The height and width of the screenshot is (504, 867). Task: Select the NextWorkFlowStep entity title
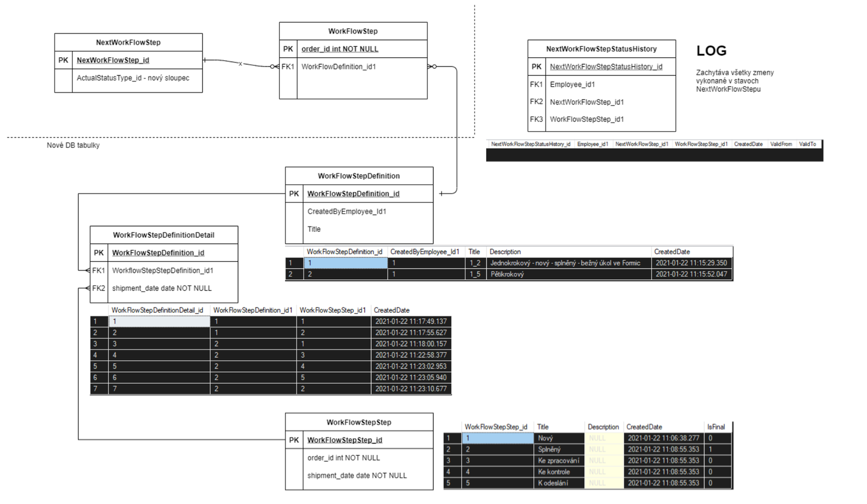click(128, 42)
